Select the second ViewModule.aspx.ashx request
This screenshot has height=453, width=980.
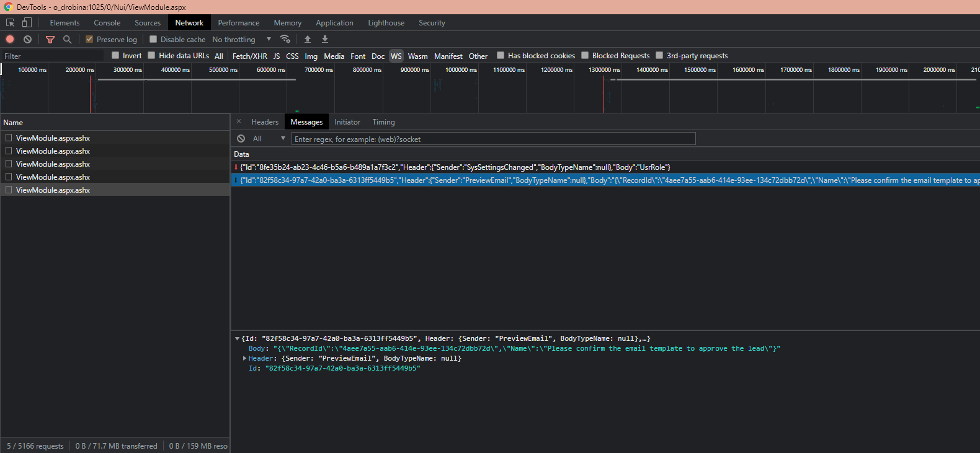click(x=115, y=151)
